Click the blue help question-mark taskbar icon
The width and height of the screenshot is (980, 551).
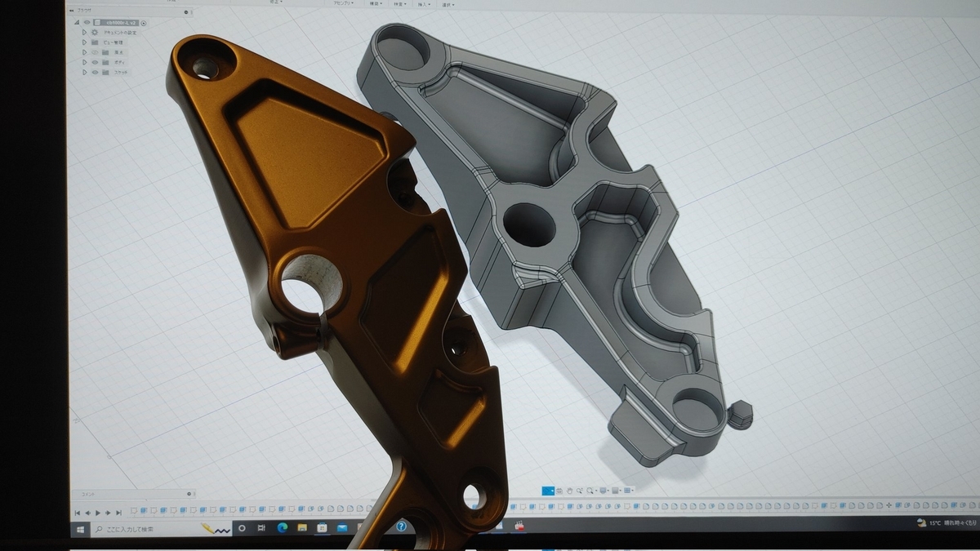(401, 527)
